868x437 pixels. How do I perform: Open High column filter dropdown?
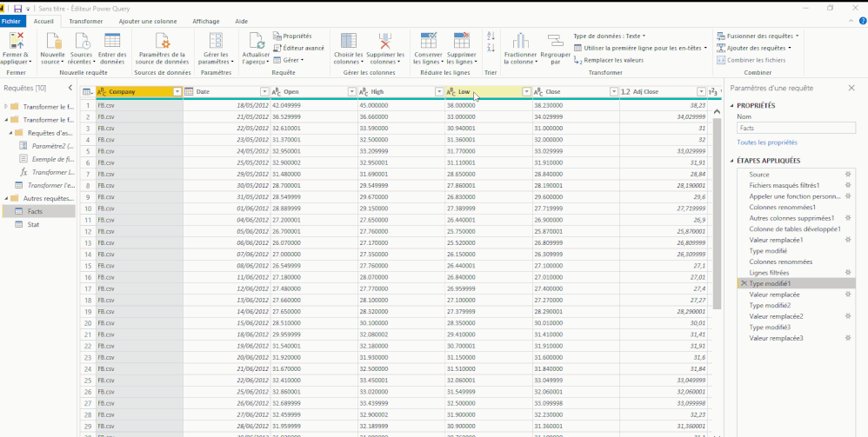pos(439,92)
